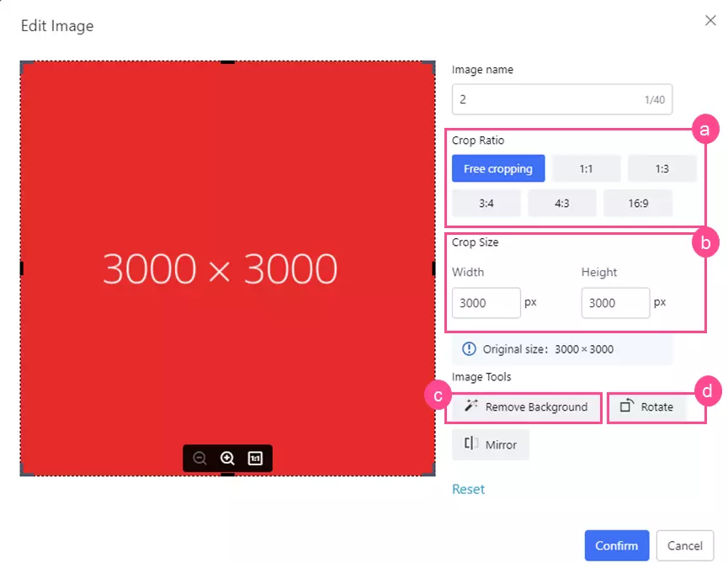
Task: Click the zoom out magnifier icon
Action: pyautogui.click(x=199, y=459)
